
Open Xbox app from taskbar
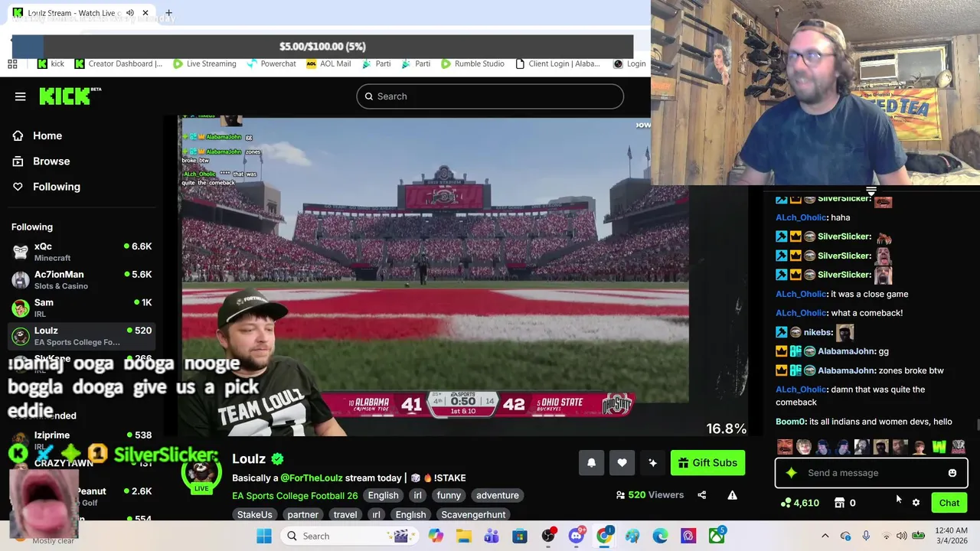pyautogui.click(x=717, y=536)
